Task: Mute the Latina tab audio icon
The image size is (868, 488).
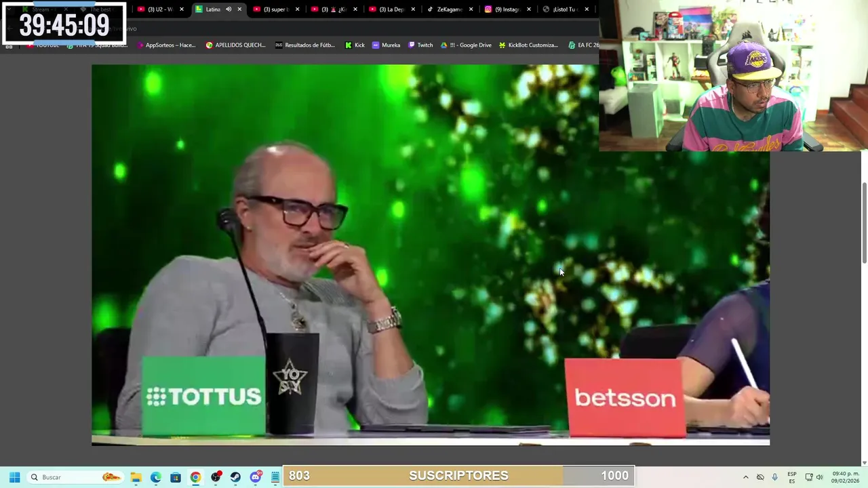Action: (229, 9)
